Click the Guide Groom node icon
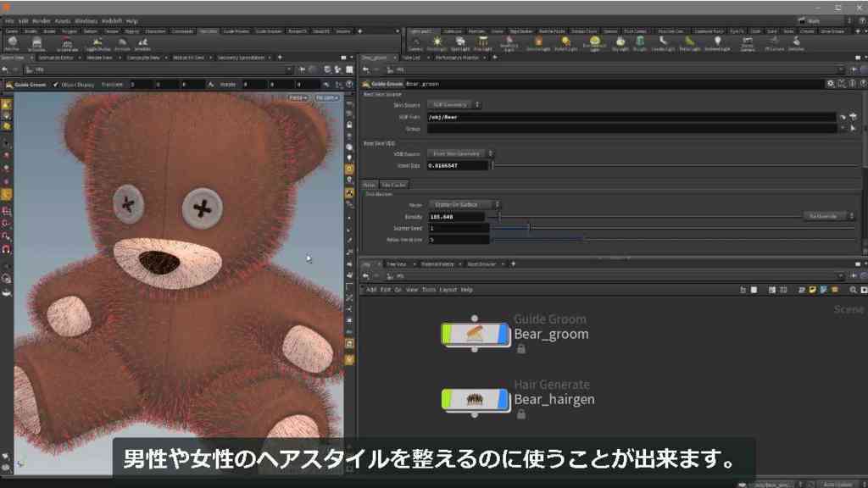 [475, 334]
